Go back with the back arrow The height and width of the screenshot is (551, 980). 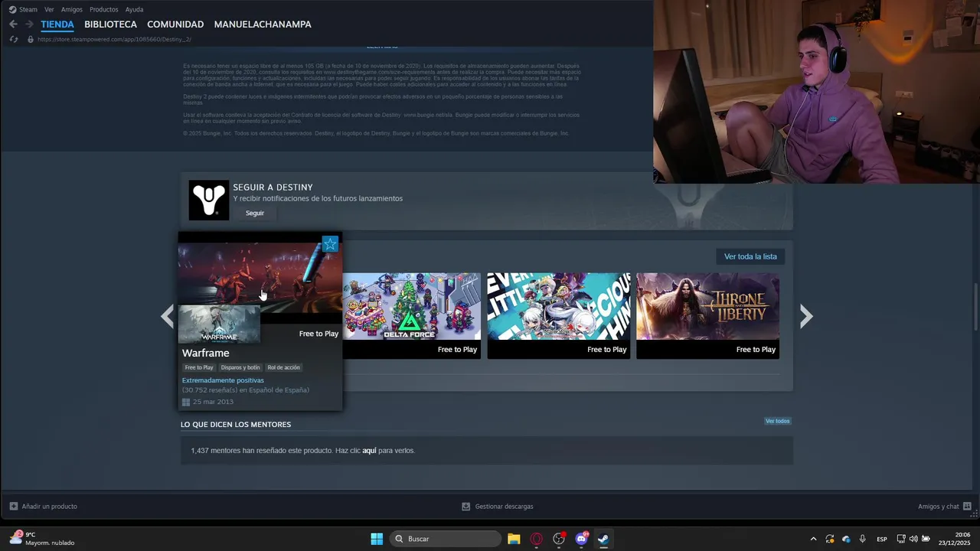[x=13, y=24]
